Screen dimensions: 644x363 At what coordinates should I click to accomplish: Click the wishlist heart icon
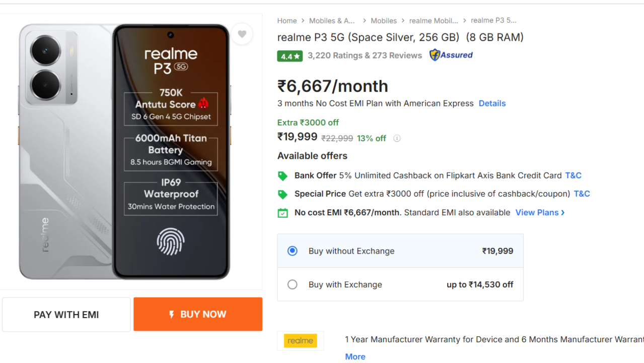242,34
